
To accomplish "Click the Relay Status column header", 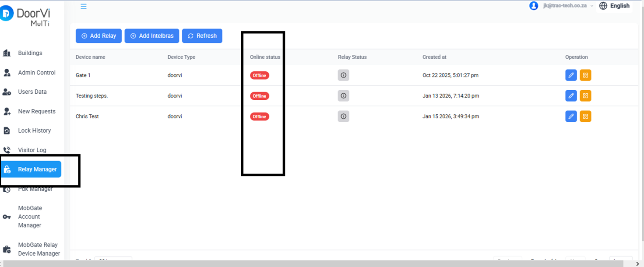I will (352, 57).
